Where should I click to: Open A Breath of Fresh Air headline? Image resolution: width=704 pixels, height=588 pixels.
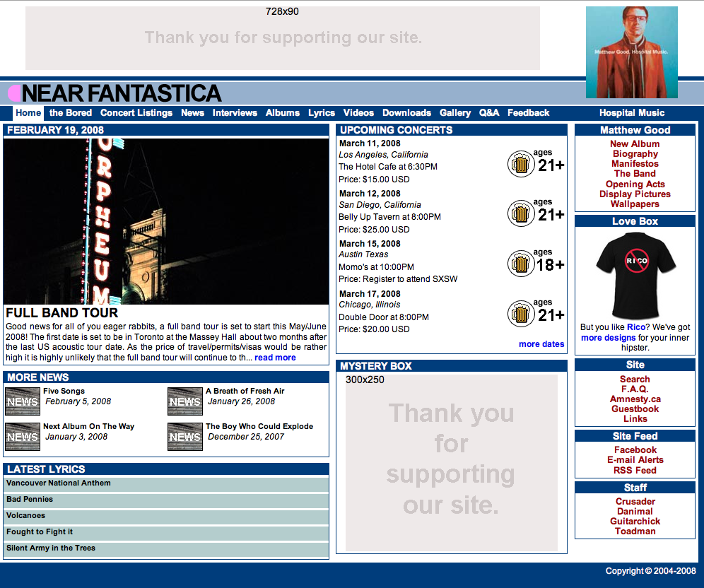(245, 391)
